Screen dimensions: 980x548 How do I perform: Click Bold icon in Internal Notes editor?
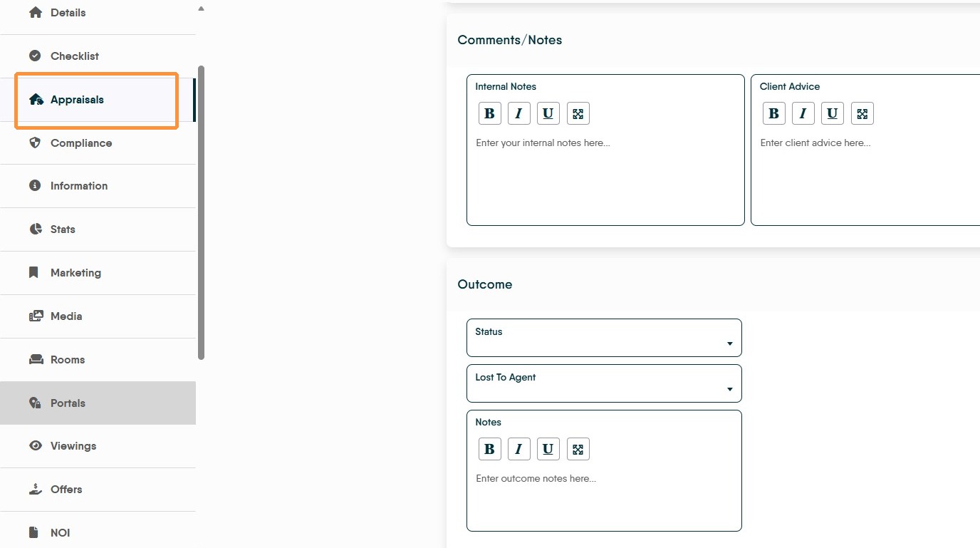pyautogui.click(x=489, y=114)
